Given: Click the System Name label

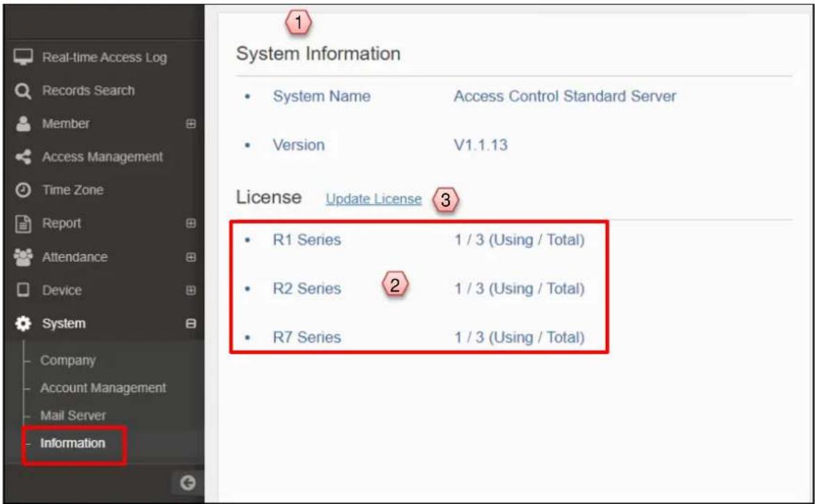Looking at the screenshot, I should 322,96.
